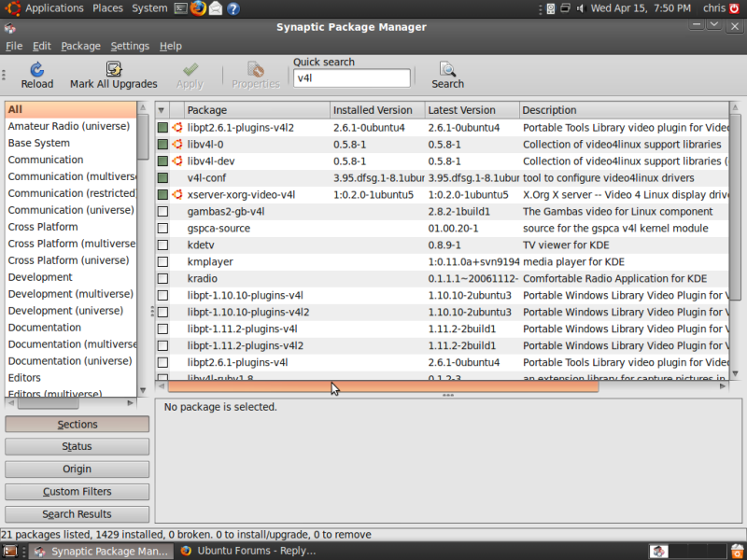Screen dimensions: 747x560
Task: Launch the terminal from the top panel
Action: [180, 8]
